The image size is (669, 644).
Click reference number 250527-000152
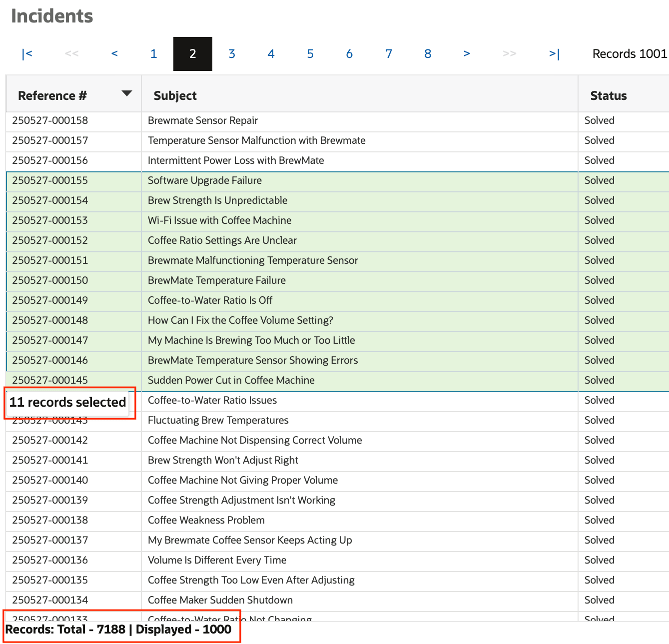[x=50, y=240]
